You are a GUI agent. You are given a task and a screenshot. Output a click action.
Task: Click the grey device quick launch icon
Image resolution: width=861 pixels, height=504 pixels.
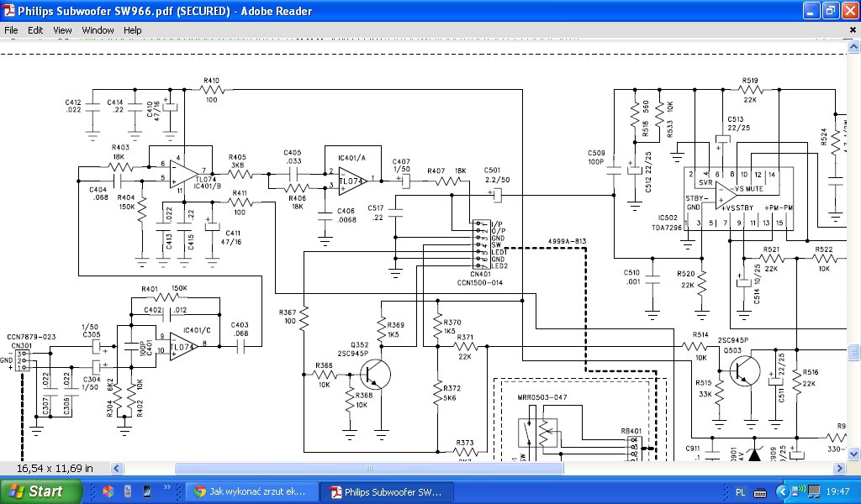[x=128, y=491]
